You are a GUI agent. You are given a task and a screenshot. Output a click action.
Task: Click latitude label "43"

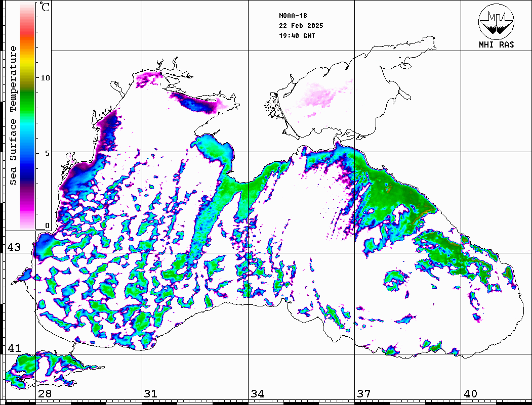[x=14, y=247]
